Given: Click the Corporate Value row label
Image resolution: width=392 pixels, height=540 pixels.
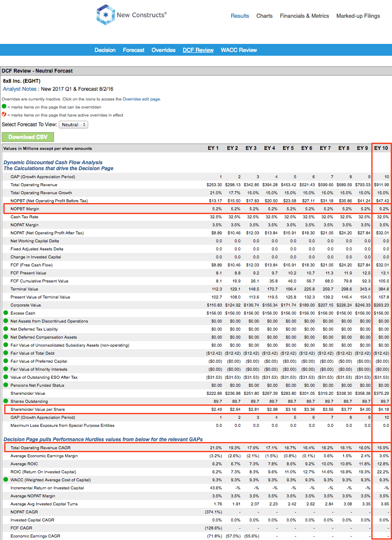Looking at the screenshot, I should coord(26,305).
